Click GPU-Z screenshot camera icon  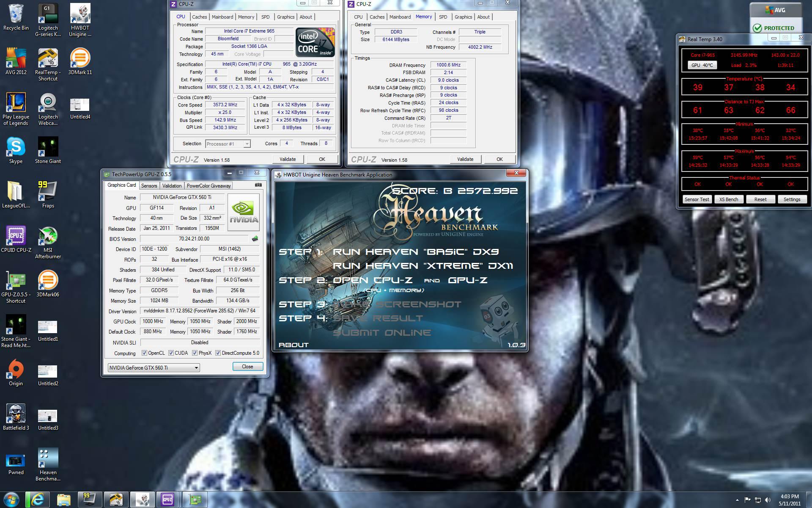[x=258, y=185]
